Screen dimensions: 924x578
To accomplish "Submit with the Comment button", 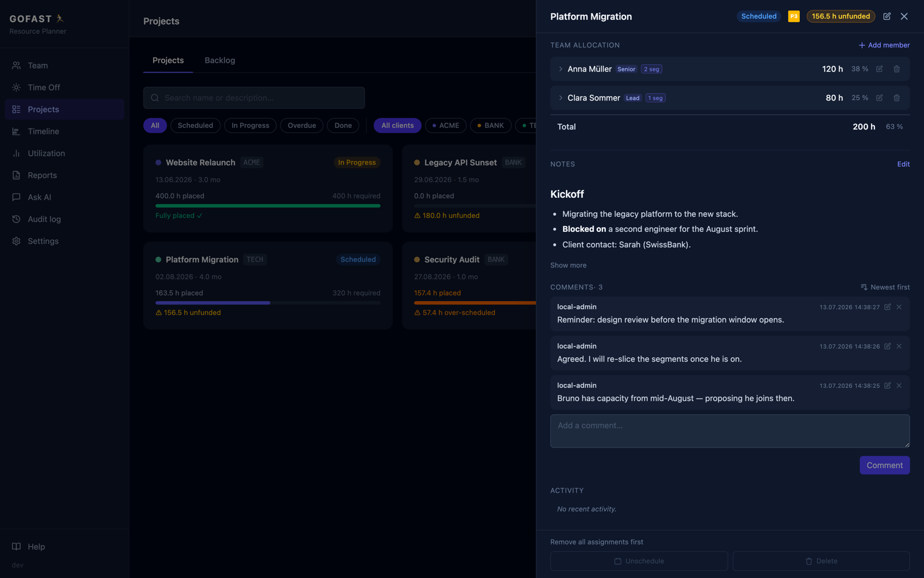I will click(884, 465).
